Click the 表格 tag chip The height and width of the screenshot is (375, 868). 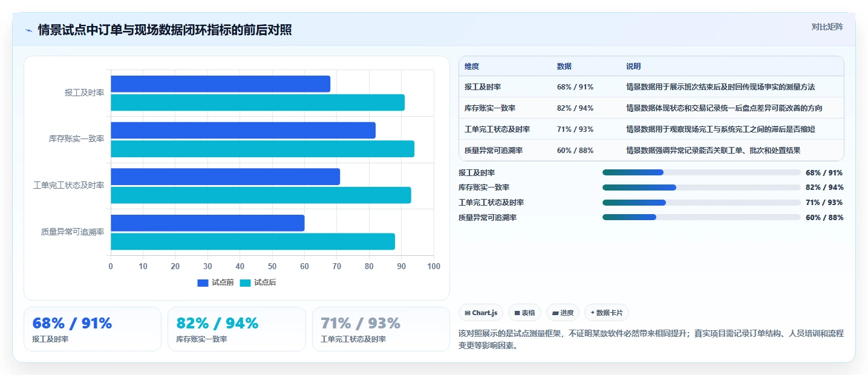524,313
